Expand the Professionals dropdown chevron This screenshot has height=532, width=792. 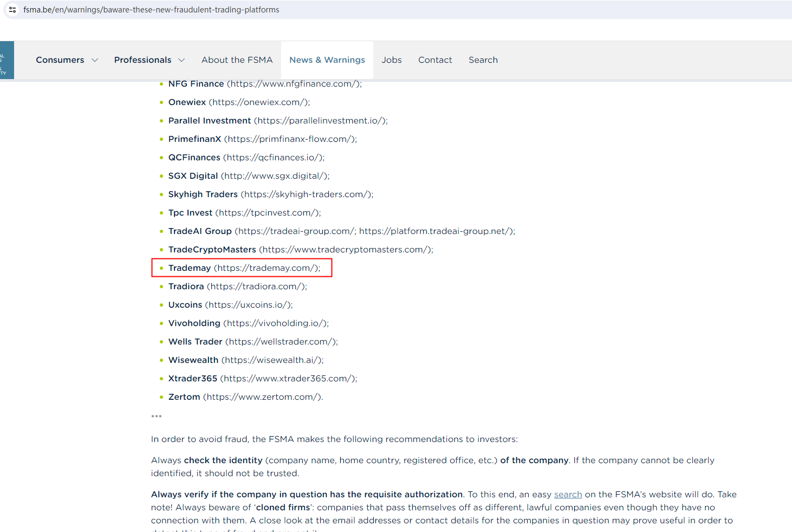tap(181, 60)
